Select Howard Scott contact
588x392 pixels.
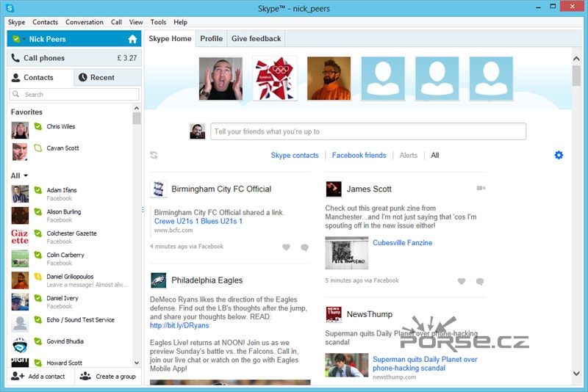70,363
